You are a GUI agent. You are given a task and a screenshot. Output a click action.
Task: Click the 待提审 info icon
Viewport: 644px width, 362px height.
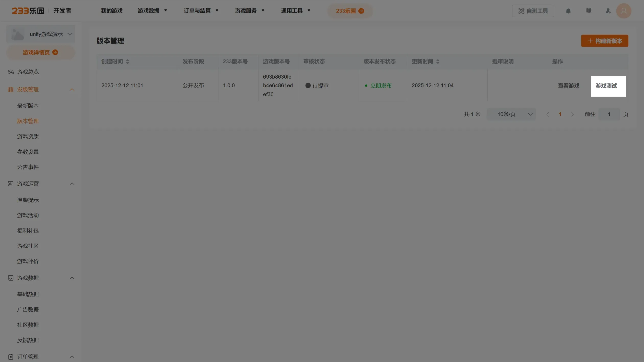[308, 86]
